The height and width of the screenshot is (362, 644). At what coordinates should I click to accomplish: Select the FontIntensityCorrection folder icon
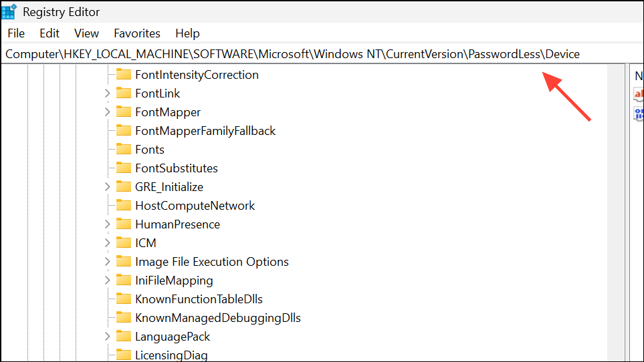(123, 74)
